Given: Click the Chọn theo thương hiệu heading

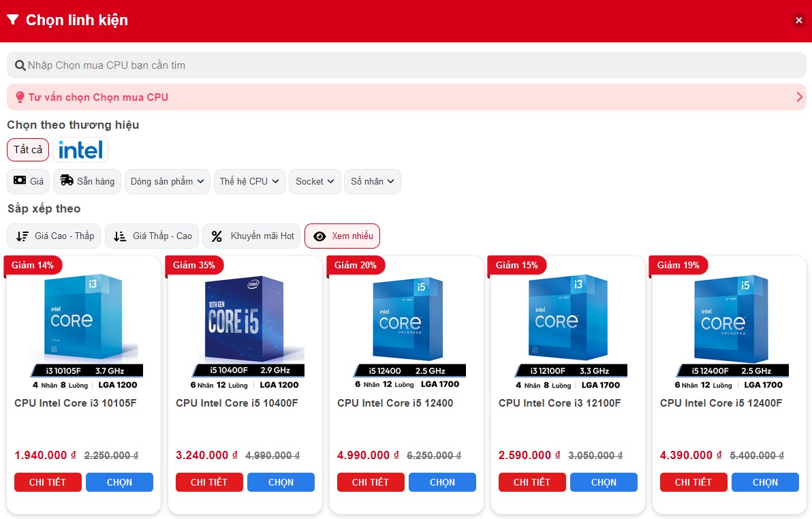Looking at the screenshot, I should (x=73, y=125).
